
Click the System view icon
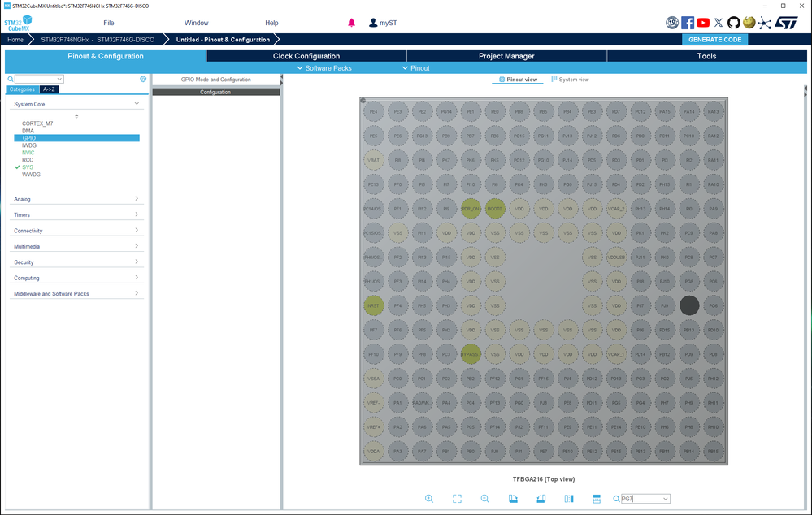[554, 79]
